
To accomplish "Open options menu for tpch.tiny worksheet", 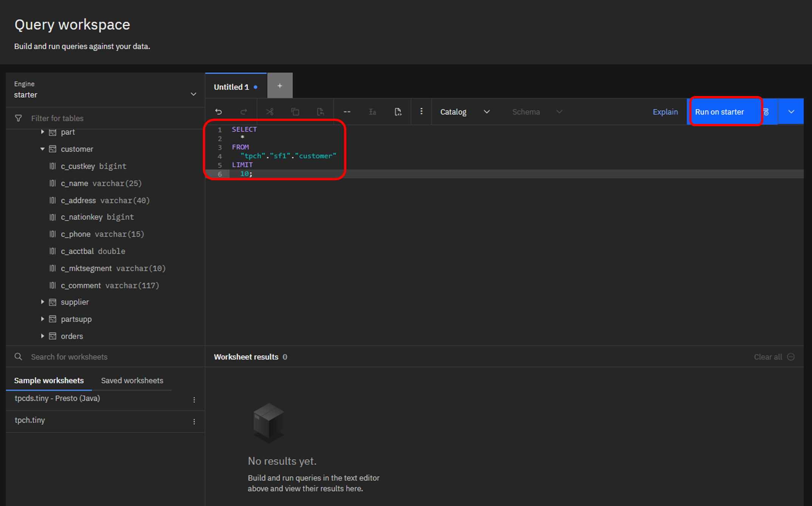I will (x=194, y=421).
